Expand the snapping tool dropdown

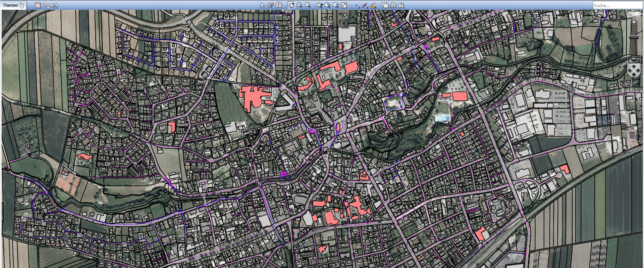pyautogui.click(x=365, y=5)
